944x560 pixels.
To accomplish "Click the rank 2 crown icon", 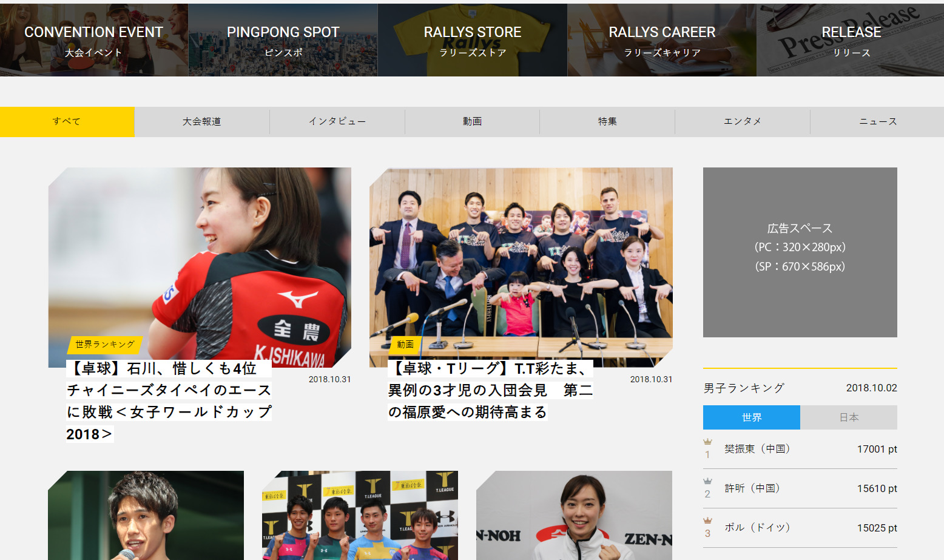I will click(707, 481).
